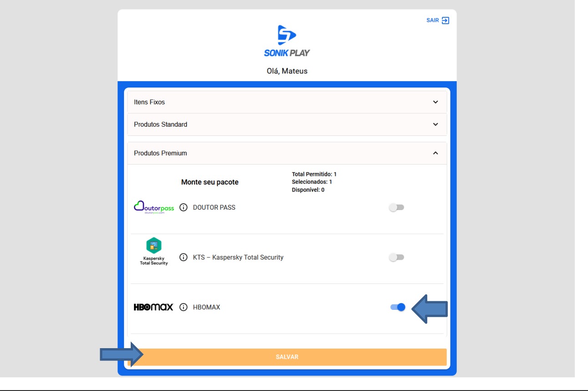Click the HBOMAX product name

click(x=206, y=307)
